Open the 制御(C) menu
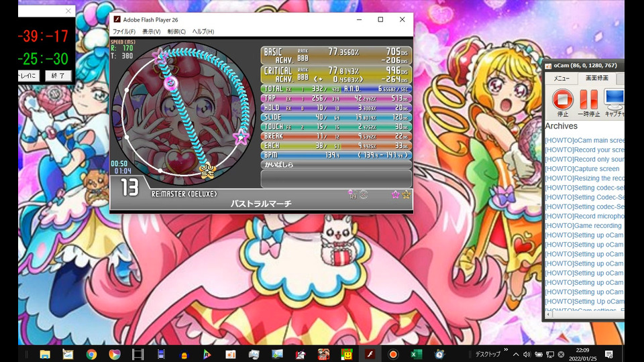 click(x=176, y=32)
